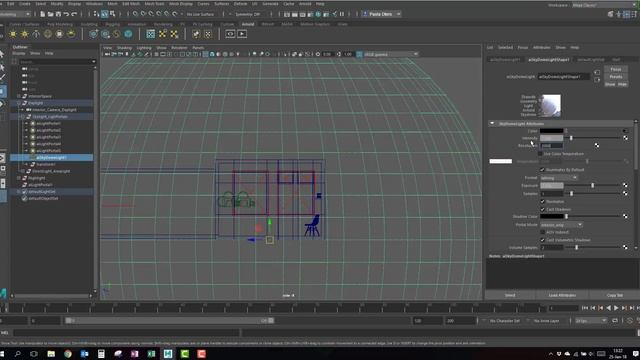Click the Intensity map checker button

[625, 138]
